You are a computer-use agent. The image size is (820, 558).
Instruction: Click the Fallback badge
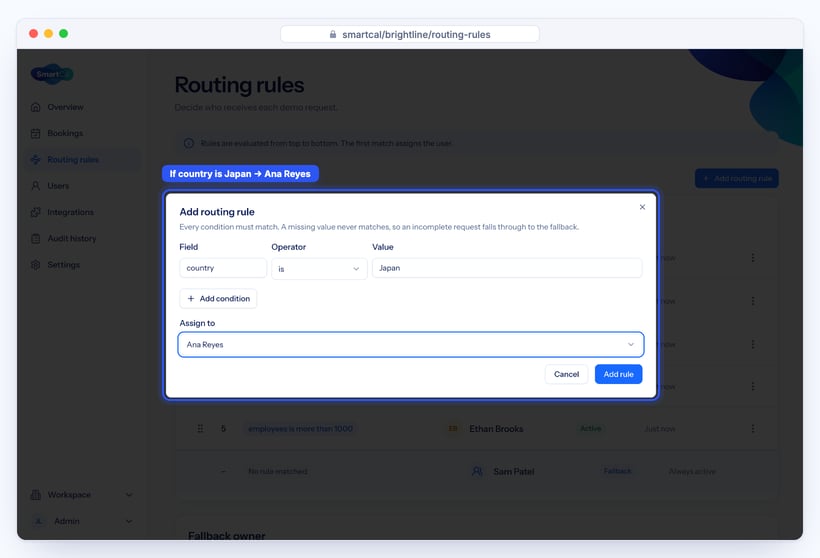pos(617,471)
